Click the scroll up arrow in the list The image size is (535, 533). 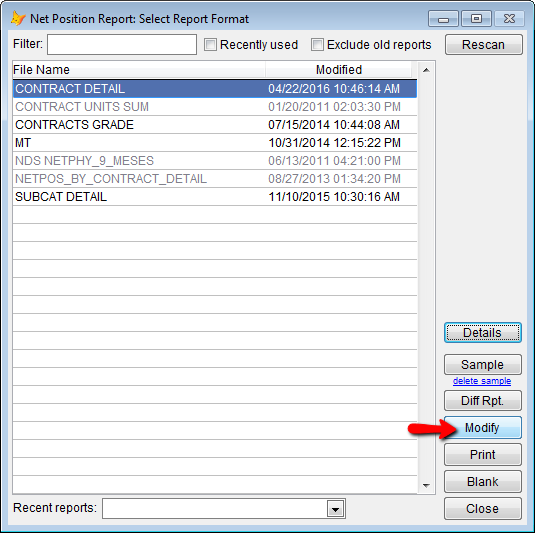tap(426, 70)
